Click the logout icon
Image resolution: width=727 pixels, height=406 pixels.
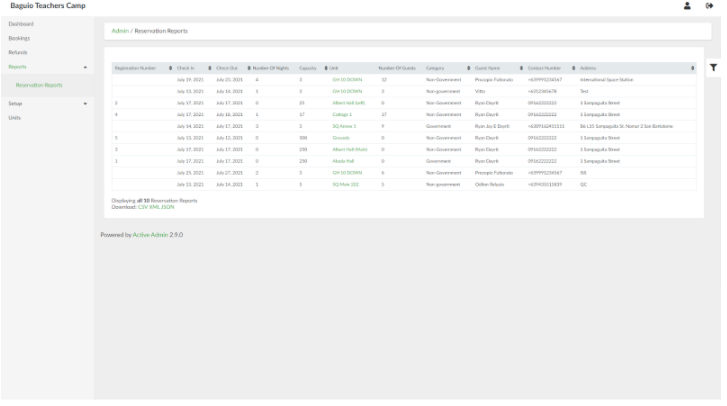pyautogui.click(x=709, y=6)
